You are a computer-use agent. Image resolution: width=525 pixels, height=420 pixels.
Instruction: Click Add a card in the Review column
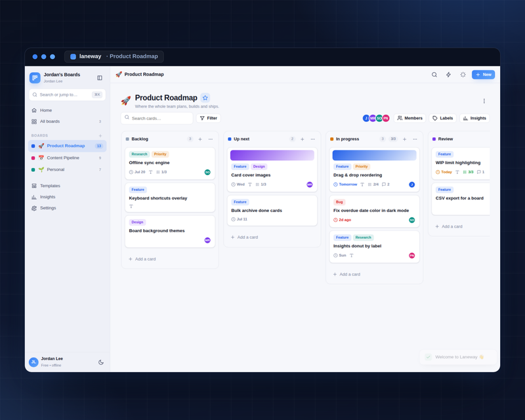[x=449, y=226]
